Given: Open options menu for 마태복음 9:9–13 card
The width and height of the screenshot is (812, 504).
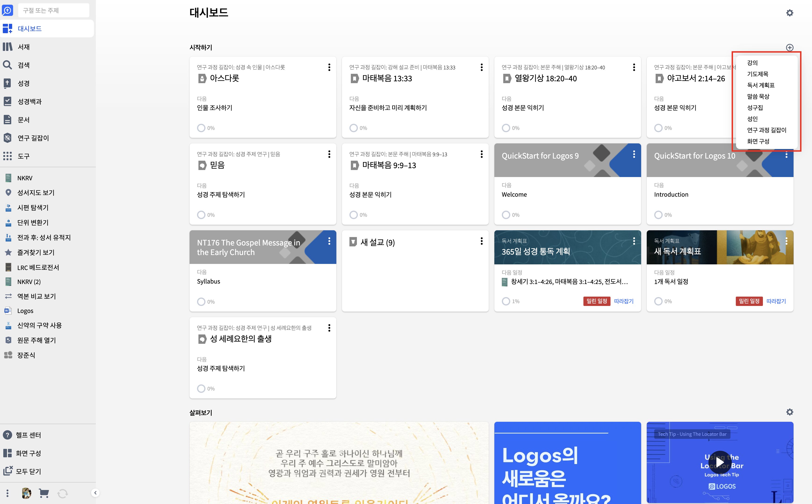Looking at the screenshot, I should pyautogui.click(x=482, y=154).
